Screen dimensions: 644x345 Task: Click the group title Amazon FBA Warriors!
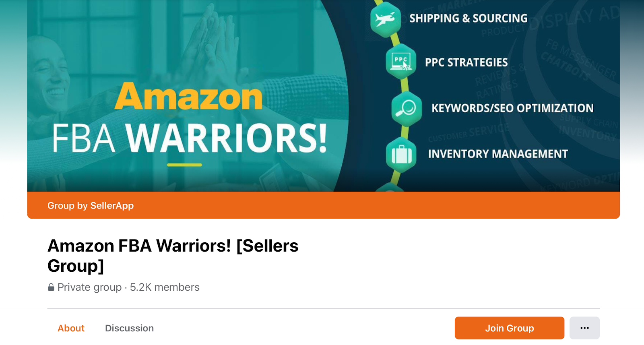pyautogui.click(x=173, y=256)
